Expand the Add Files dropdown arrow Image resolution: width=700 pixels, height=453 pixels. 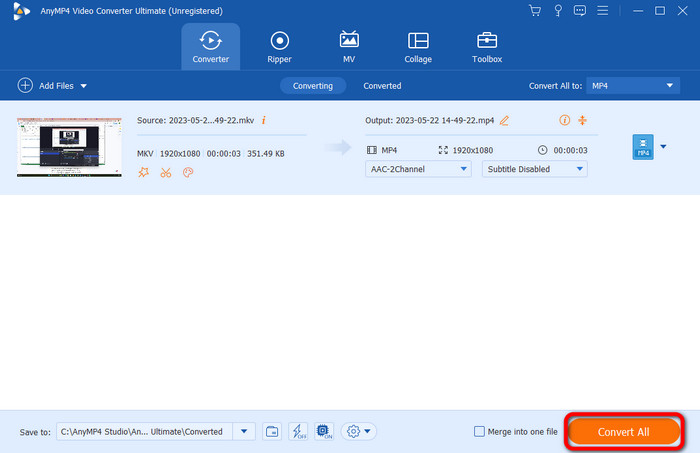point(83,86)
